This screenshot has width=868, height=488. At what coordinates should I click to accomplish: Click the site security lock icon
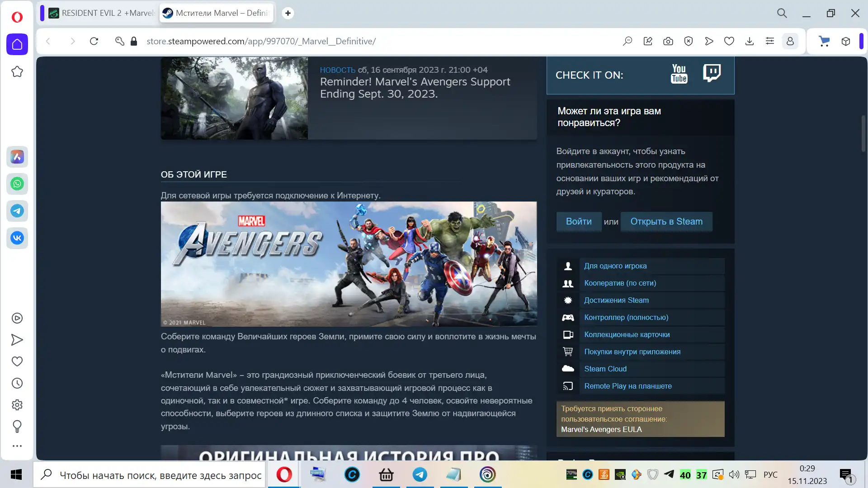(x=134, y=41)
